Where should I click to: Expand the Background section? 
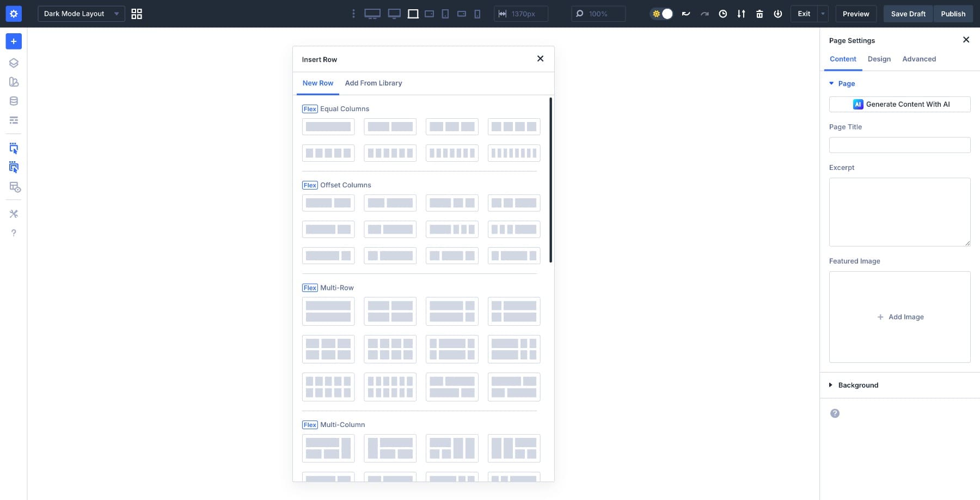[x=858, y=385]
